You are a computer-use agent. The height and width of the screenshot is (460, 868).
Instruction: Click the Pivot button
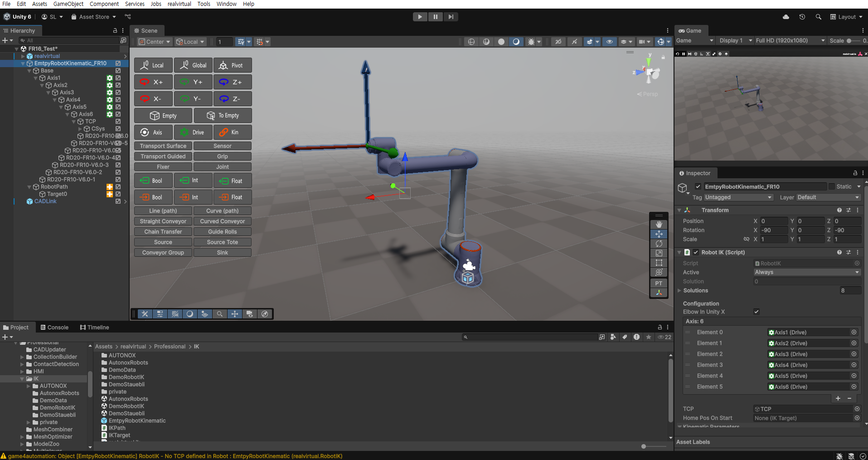click(x=233, y=65)
